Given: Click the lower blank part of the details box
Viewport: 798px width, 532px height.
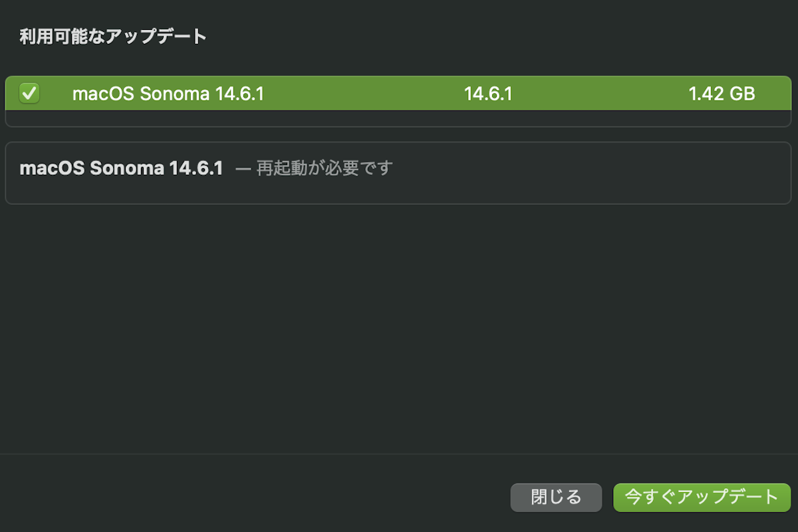Looking at the screenshot, I should click(x=399, y=192).
